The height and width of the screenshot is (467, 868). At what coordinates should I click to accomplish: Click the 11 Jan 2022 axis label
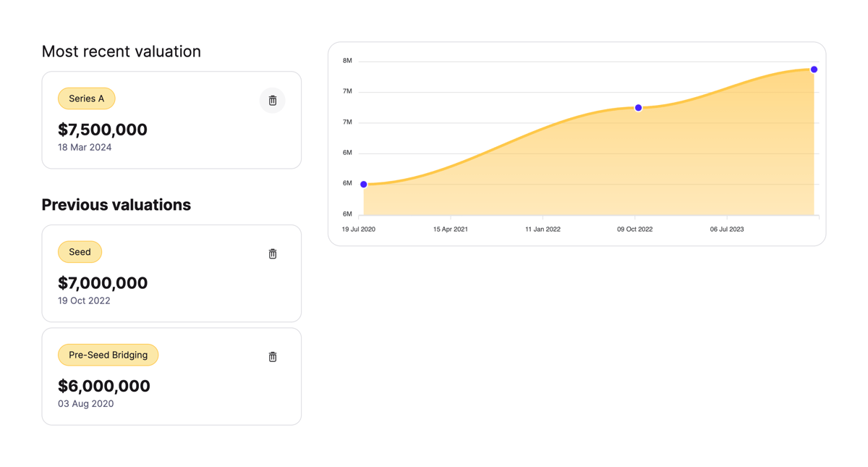coord(542,229)
